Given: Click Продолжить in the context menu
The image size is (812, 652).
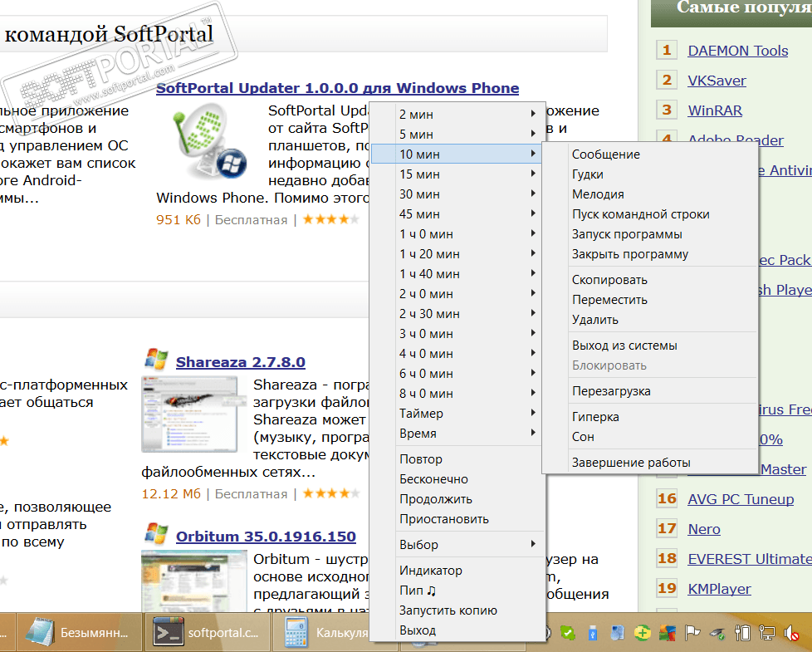Looking at the screenshot, I should (x=457, y=499).
